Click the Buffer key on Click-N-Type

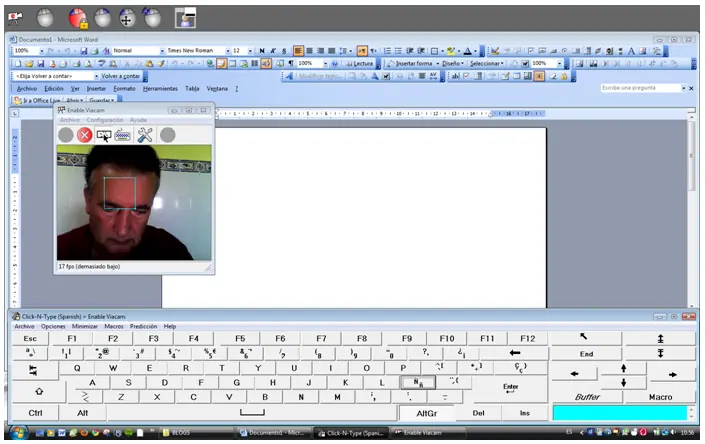tap(587, 397)
